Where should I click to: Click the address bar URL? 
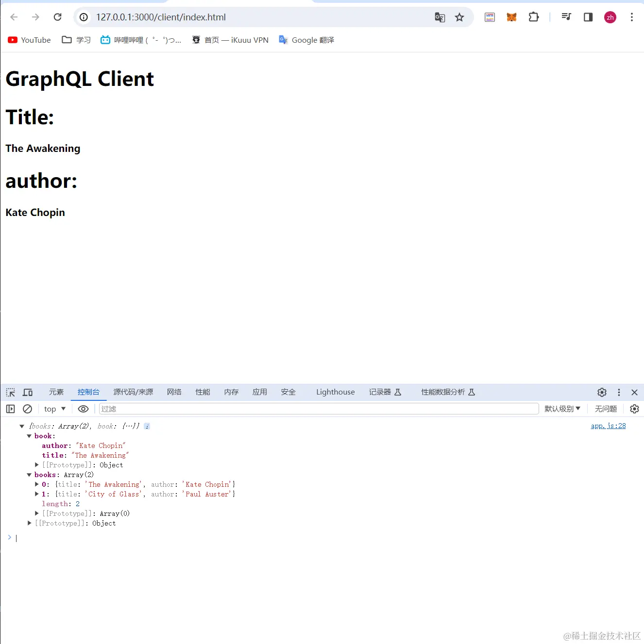click(x=161, y=17)
